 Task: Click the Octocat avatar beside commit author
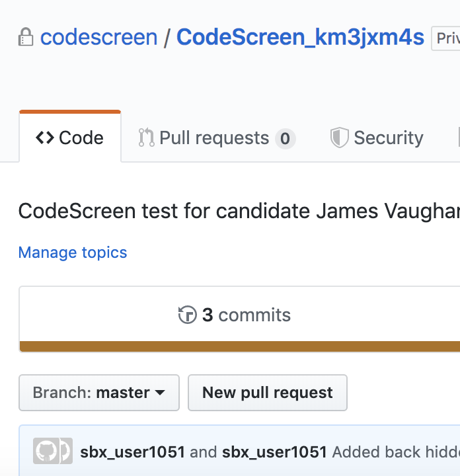click(x=45, y=452)
